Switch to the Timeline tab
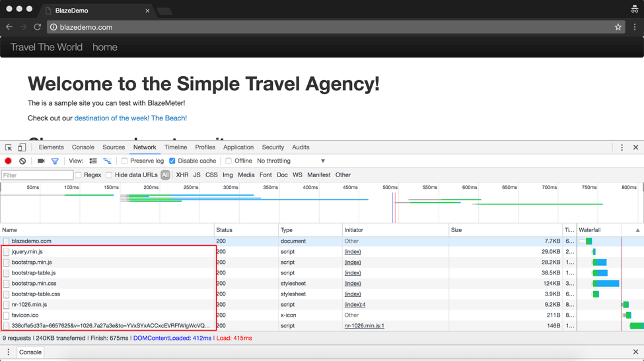 tap(176, 147)
